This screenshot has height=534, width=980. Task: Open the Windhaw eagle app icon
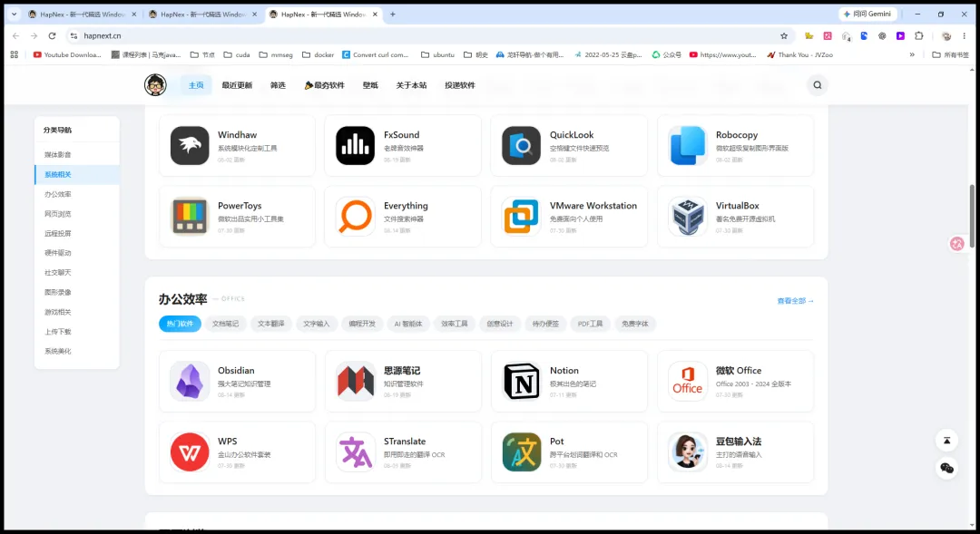pyautogui.click(x=190, y=146)
